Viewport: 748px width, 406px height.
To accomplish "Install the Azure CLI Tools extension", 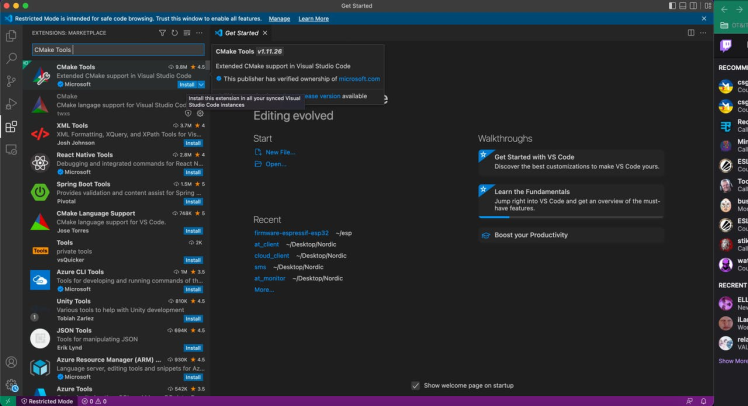I will [193, 289].
